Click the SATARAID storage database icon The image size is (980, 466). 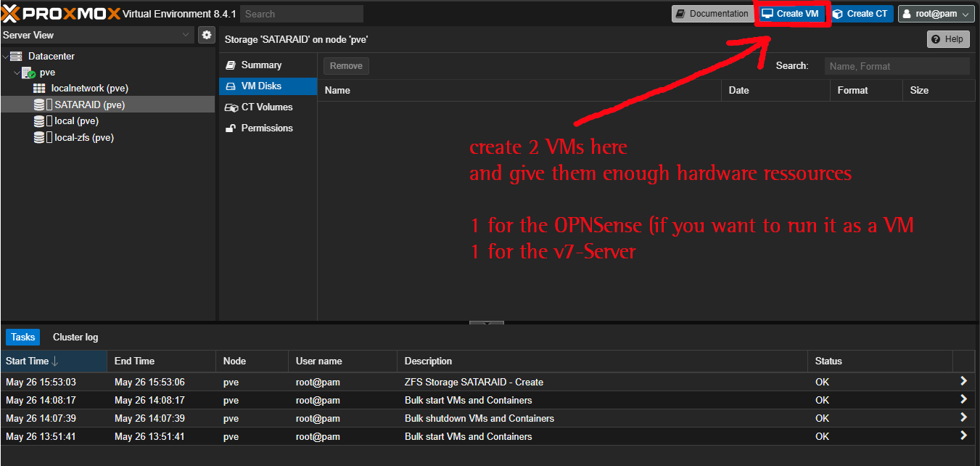tap(39, 105)
